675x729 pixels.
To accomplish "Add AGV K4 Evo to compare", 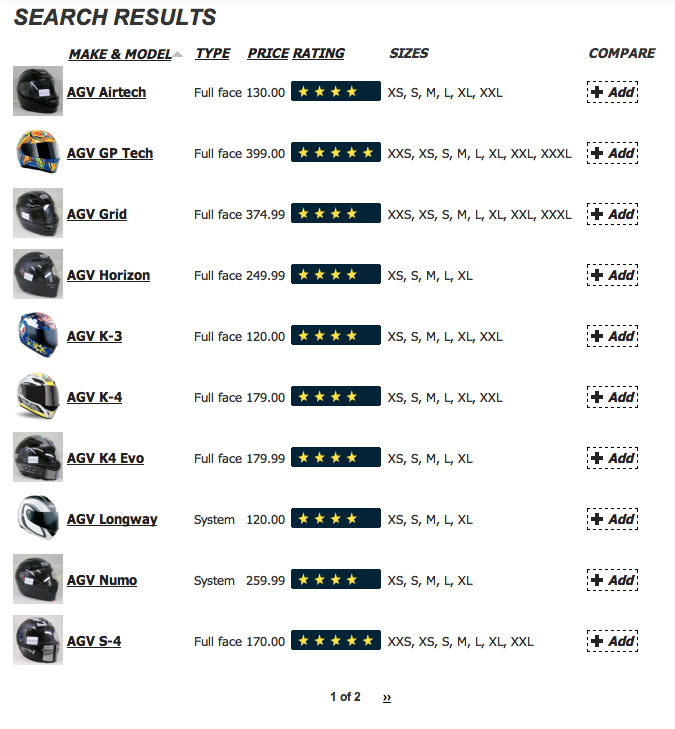I will point(612,458).
